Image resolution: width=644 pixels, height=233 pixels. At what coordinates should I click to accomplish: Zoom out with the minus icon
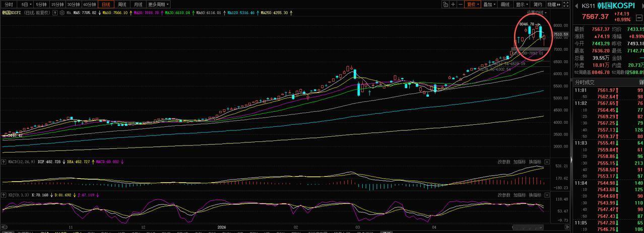point(461,5)
